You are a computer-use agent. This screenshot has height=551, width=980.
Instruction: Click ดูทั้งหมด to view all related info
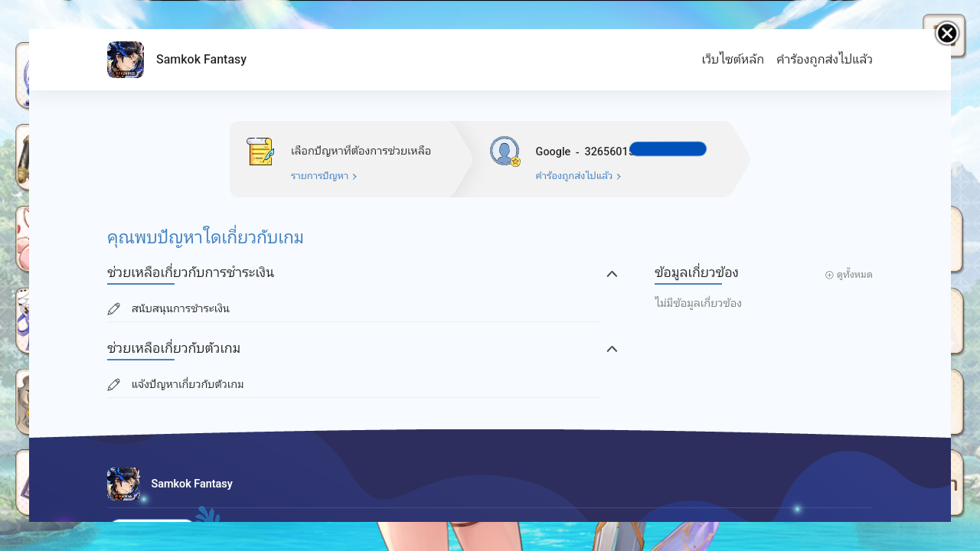pos(854,275)
